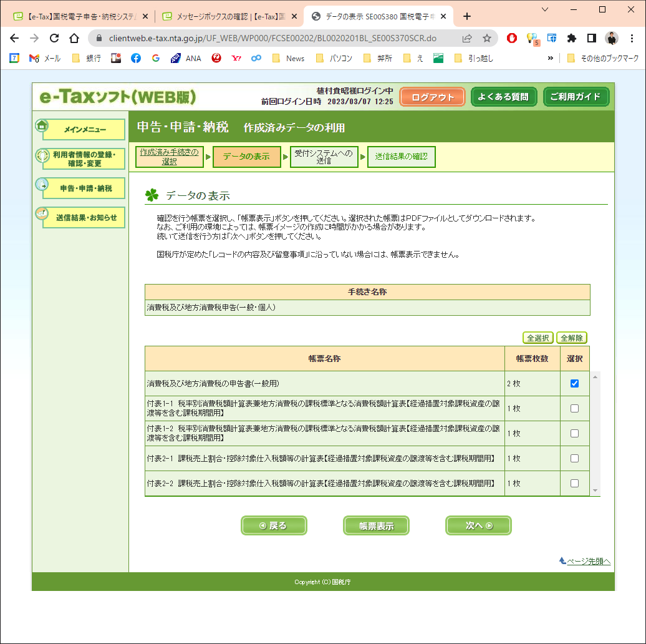Open よくある質問 page

coord(503,97)
